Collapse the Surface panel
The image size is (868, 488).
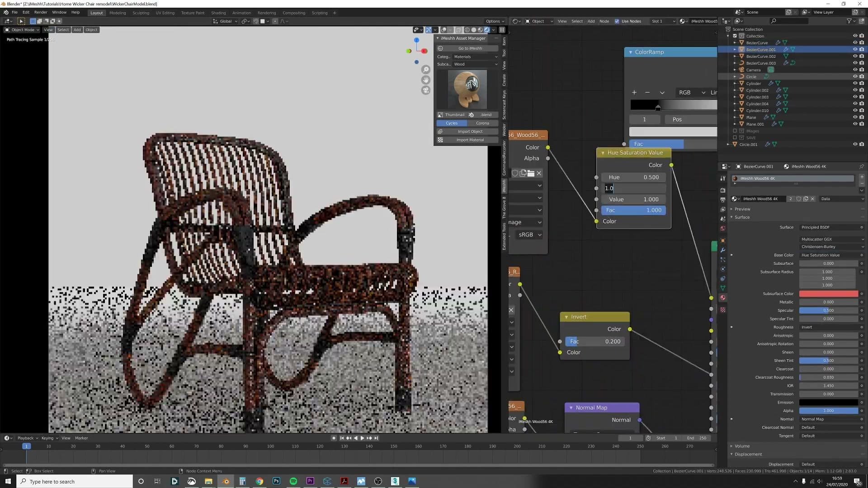[x=742, y=217]
